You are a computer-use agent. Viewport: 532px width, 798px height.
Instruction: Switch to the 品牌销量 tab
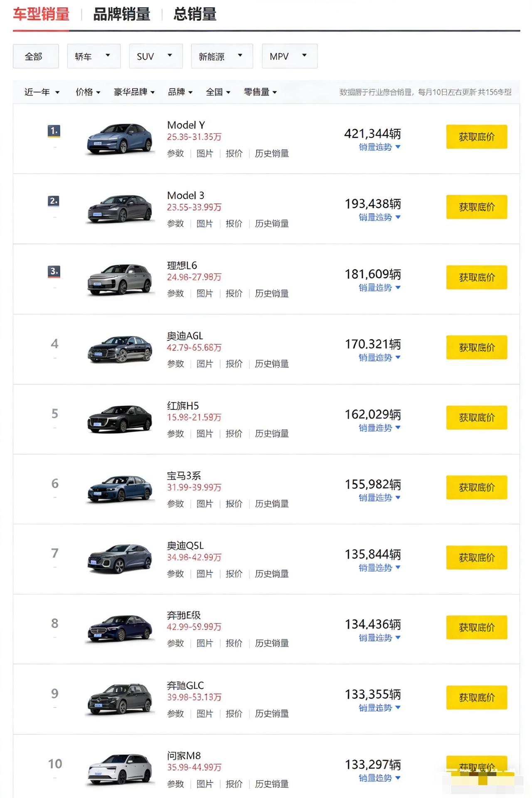pos(121,15)
